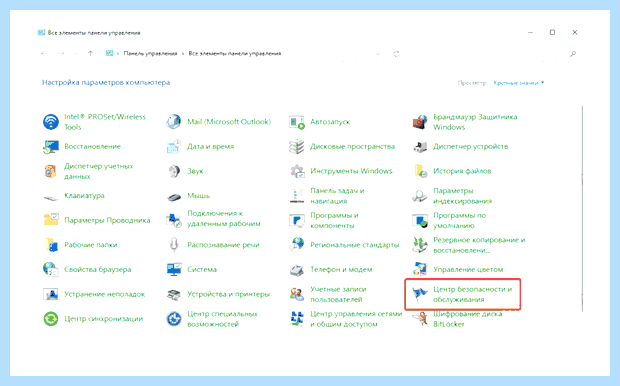Click the search magnifier field
This screenshot has height=386, width=620.
coord(573,54)
